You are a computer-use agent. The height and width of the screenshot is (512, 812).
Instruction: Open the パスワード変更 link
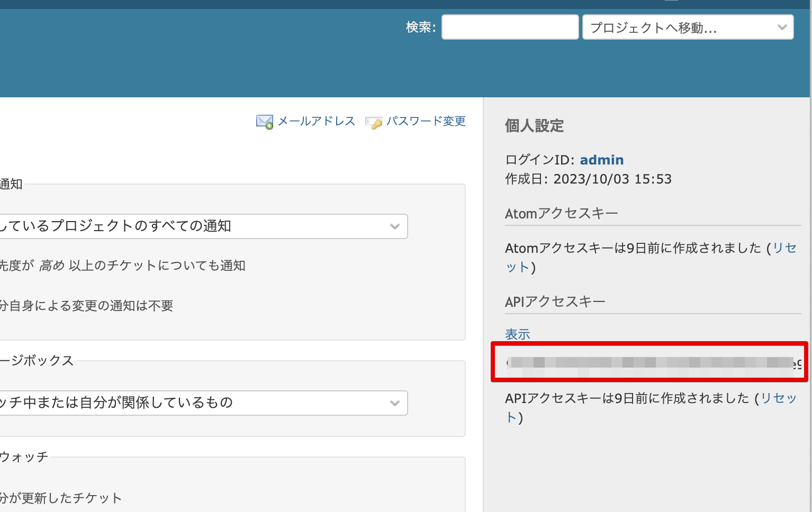(x=426, y=121)
